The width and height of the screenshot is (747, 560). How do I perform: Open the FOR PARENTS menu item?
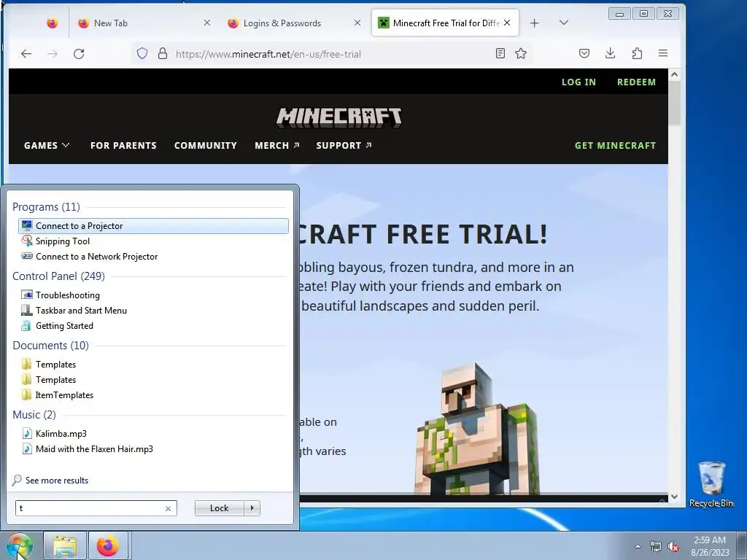click(x=123, y=145)
